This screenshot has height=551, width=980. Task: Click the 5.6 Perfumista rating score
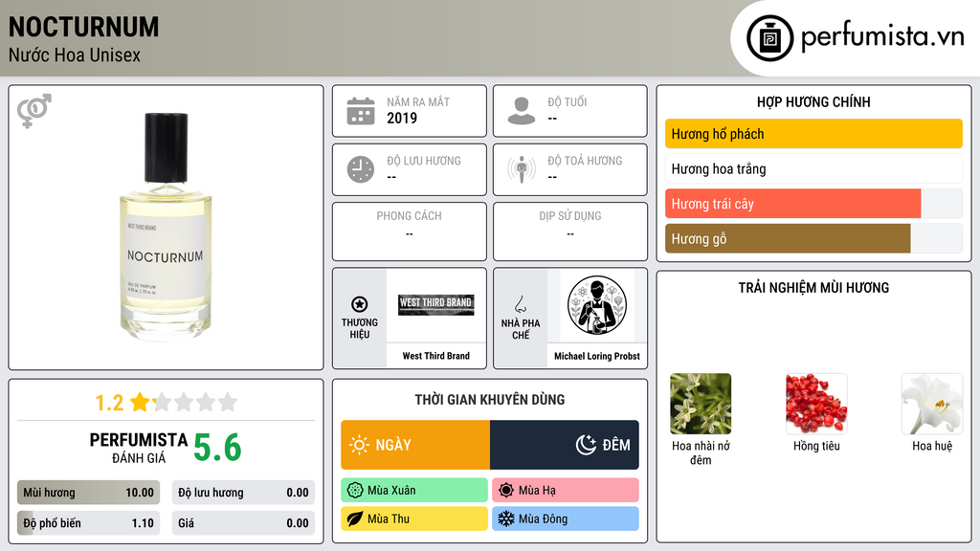pos(217,448)
